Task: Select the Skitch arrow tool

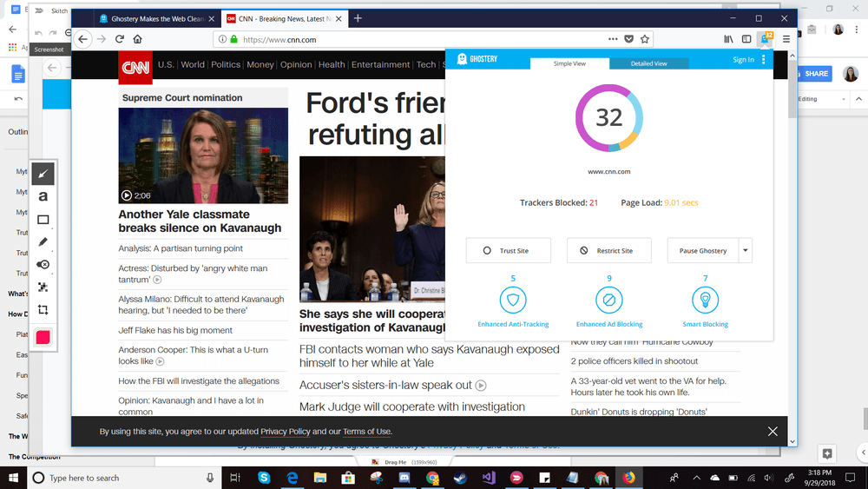Action: tap(43, 175)
